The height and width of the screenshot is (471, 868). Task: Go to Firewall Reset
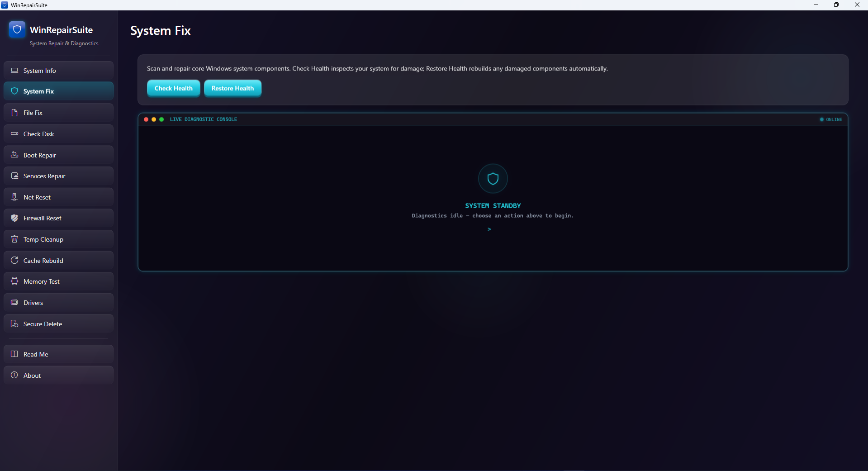click(58, 218)
